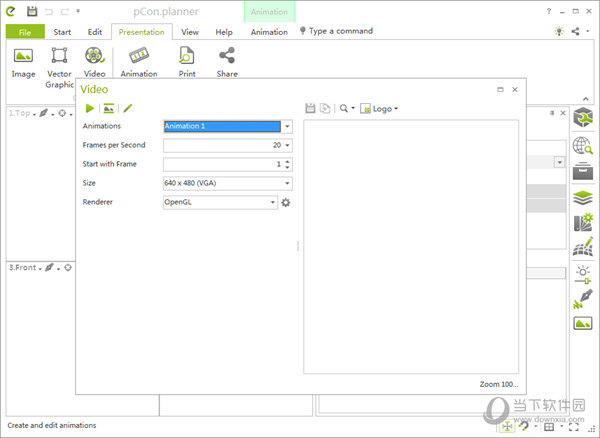Collapse the ribbon with chevron arrow
Viewport: 600px width, 438px height.
[585, 99]
